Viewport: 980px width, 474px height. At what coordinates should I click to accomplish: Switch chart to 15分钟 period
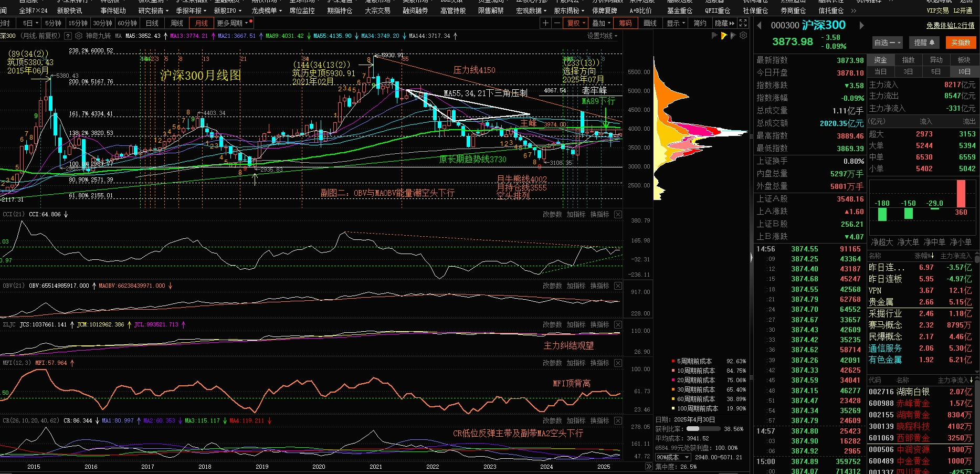[78, 23]
